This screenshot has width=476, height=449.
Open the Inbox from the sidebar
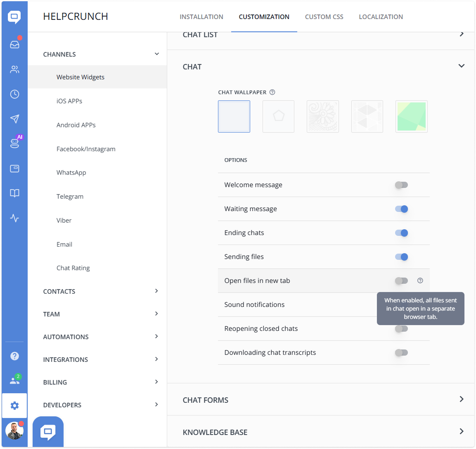click(x=14, y=44)
